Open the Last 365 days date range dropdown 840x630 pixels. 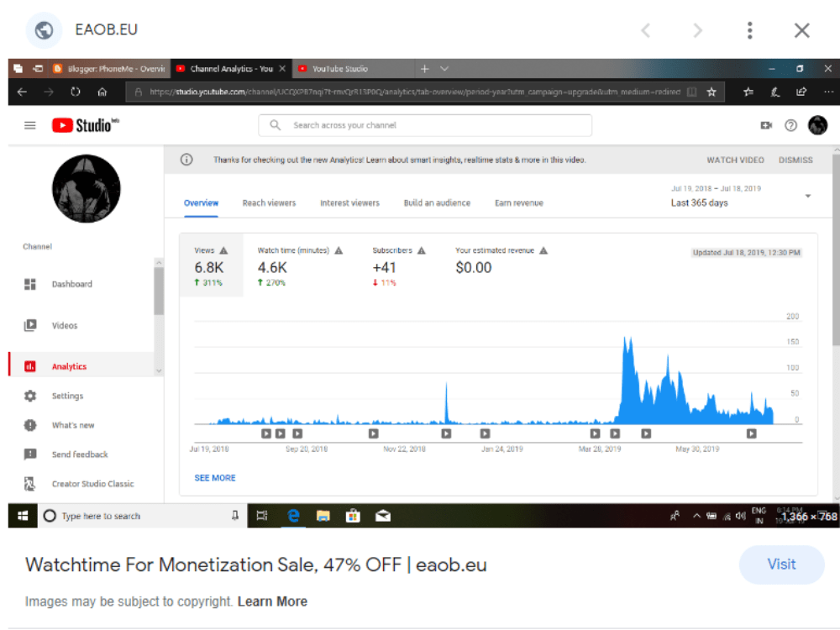coord(742,196)
